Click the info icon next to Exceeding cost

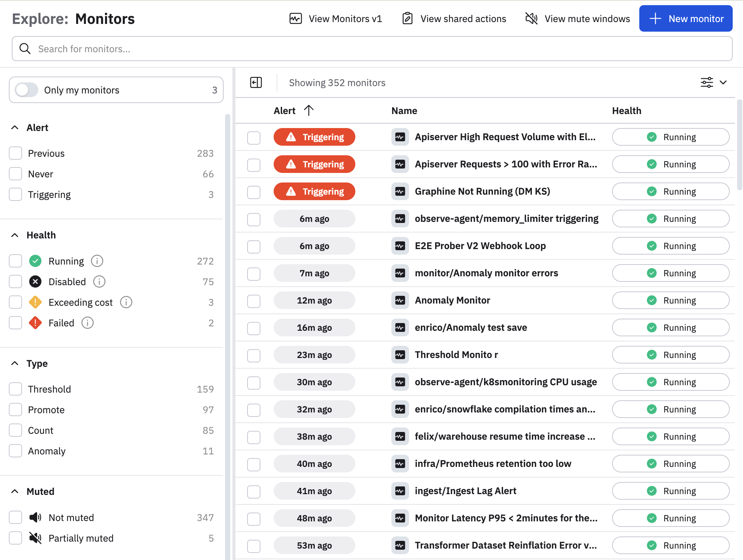pos(126,302)
